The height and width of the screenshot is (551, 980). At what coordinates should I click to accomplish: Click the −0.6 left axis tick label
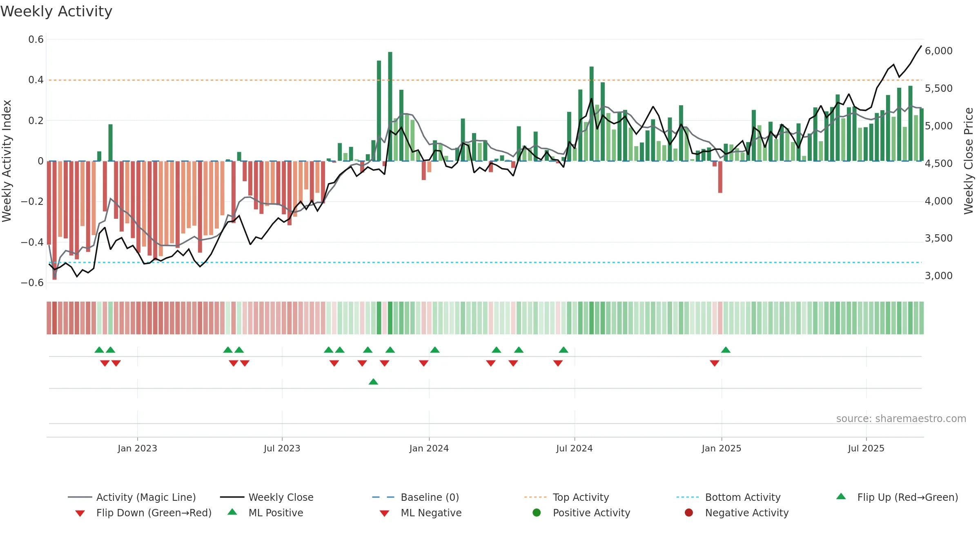[32, 283]
